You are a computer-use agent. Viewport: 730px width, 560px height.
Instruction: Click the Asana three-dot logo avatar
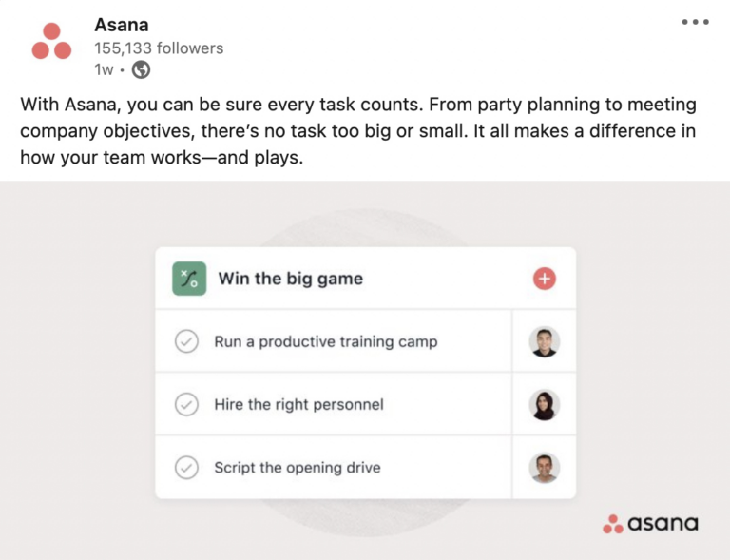(x=51, y=42)
